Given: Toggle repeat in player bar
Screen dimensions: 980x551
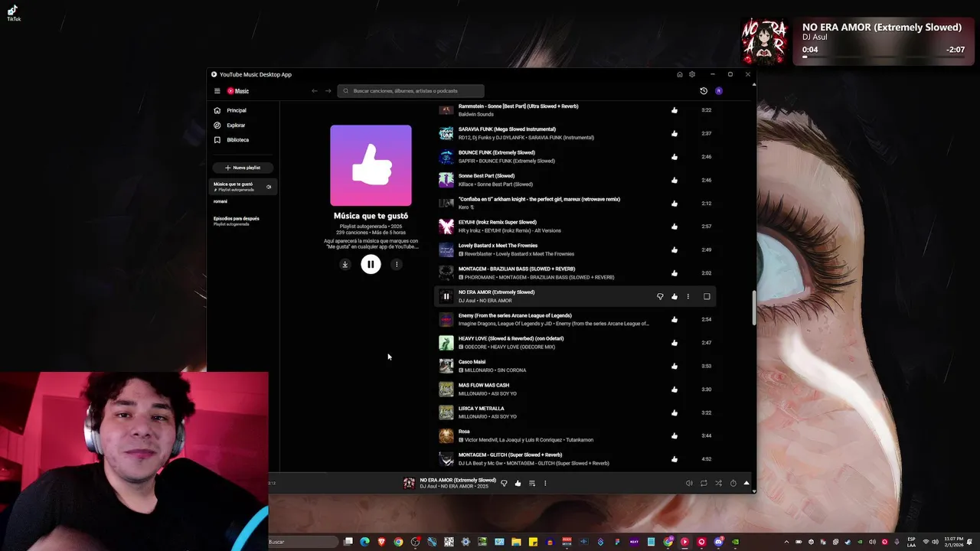Looking at the screenshot, I should pos(704,483).
